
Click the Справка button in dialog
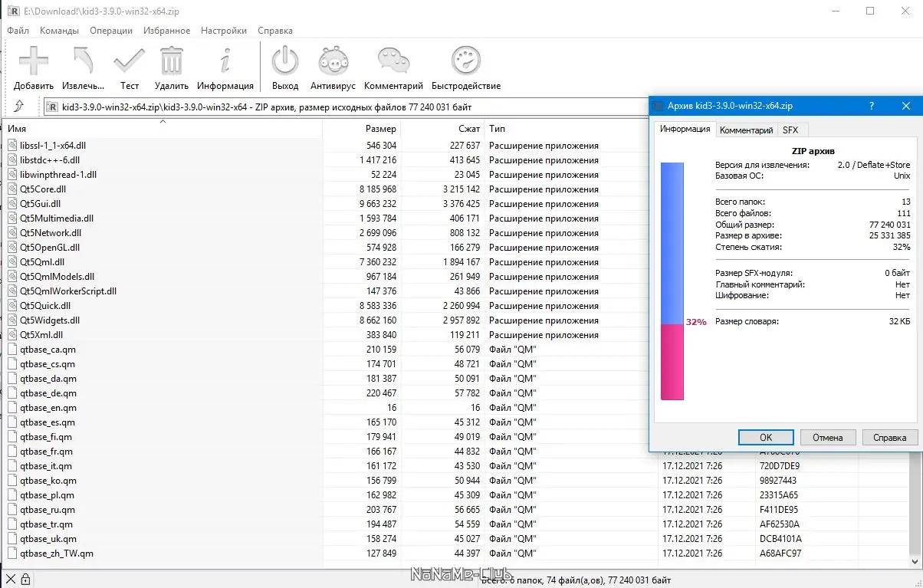(x=890, y=437)
